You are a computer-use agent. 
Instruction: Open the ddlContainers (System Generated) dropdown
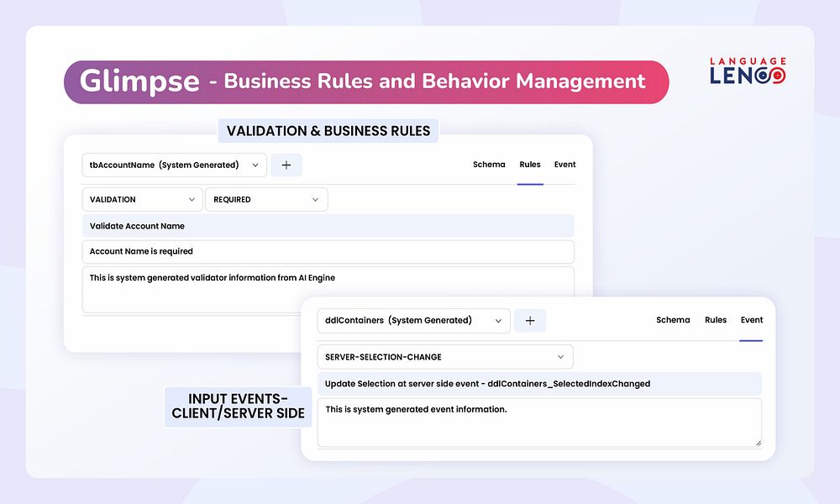pyautogui.click(x=413, y=320)
